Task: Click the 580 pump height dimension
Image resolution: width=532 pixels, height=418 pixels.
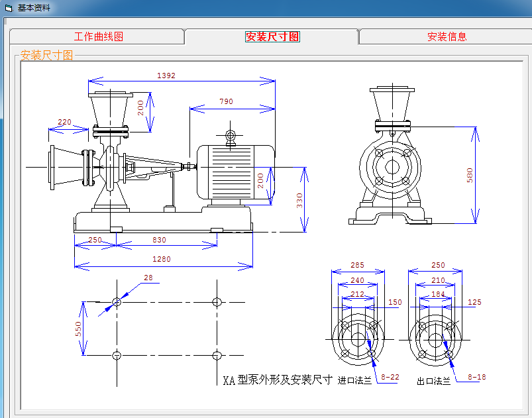Action: 470,176
